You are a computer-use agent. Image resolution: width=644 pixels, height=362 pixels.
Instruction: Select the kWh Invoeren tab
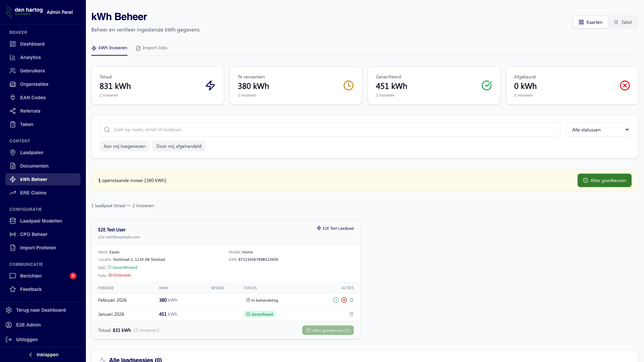109,48
